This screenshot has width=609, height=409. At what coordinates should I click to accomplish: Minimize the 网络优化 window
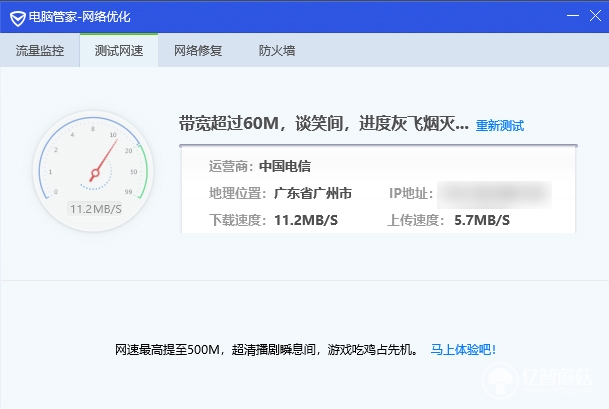click(572, 16)
